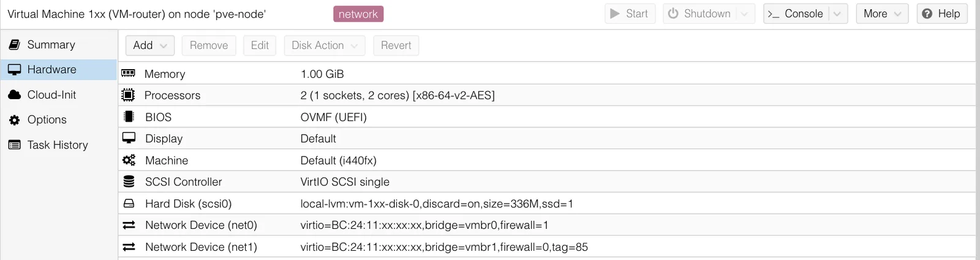
Task: Click the Network Device (net0) arrows icon
Action: (x=129, y=225)
